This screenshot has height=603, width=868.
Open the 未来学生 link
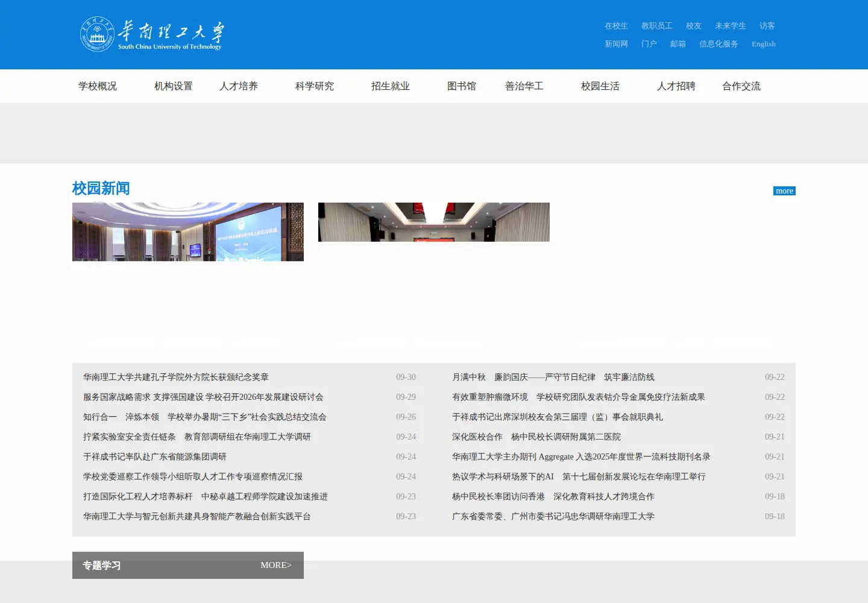(x=730, y=26)
